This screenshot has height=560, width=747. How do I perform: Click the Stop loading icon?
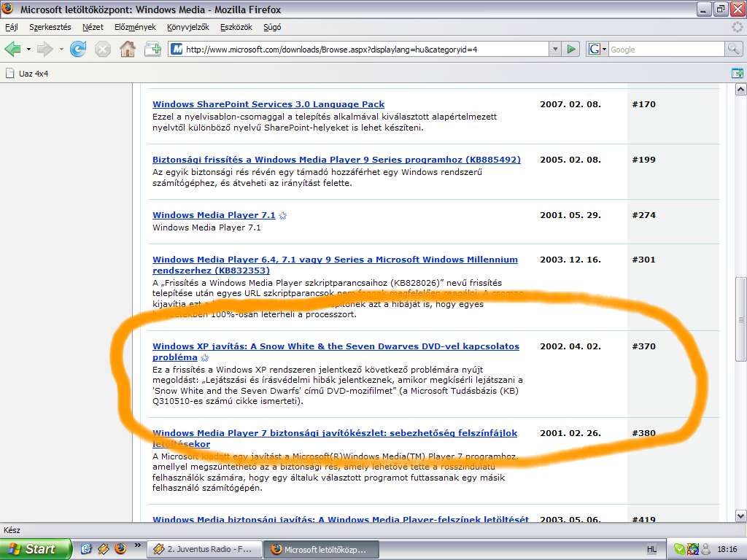click(x=102, y=49)
